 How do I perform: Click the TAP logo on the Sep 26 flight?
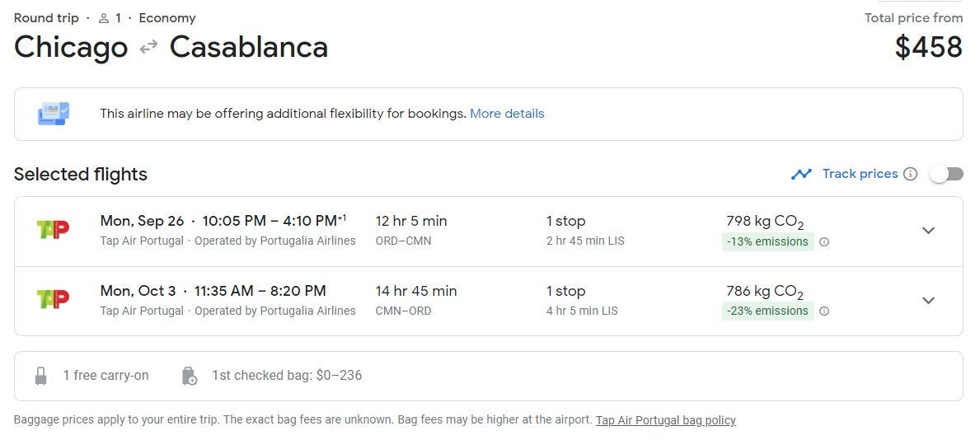pyautogui.click(x=53, y=230)
